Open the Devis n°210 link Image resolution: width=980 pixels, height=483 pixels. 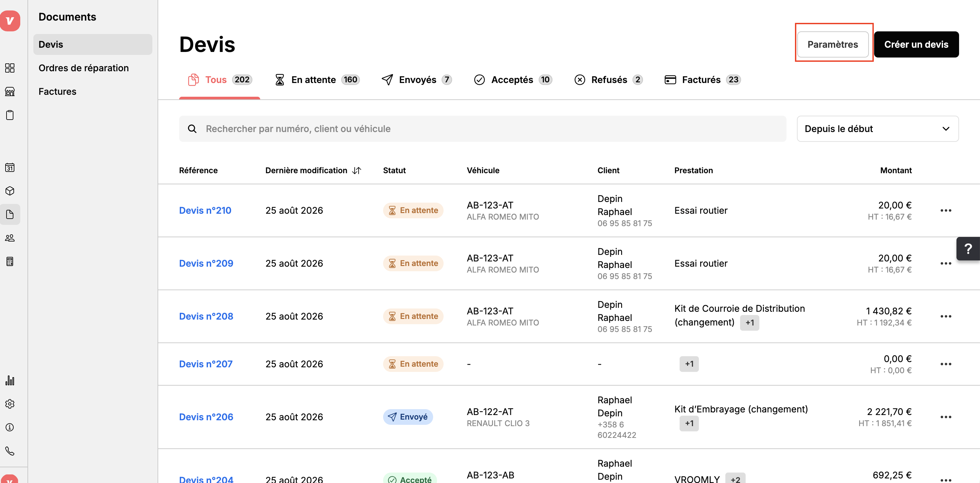point(205,210)
